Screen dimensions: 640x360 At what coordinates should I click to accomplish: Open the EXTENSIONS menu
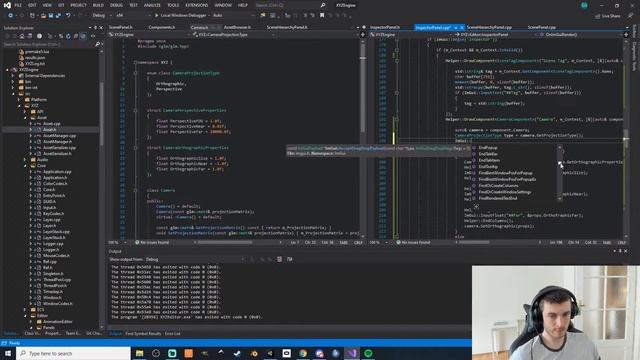point(197,5)
